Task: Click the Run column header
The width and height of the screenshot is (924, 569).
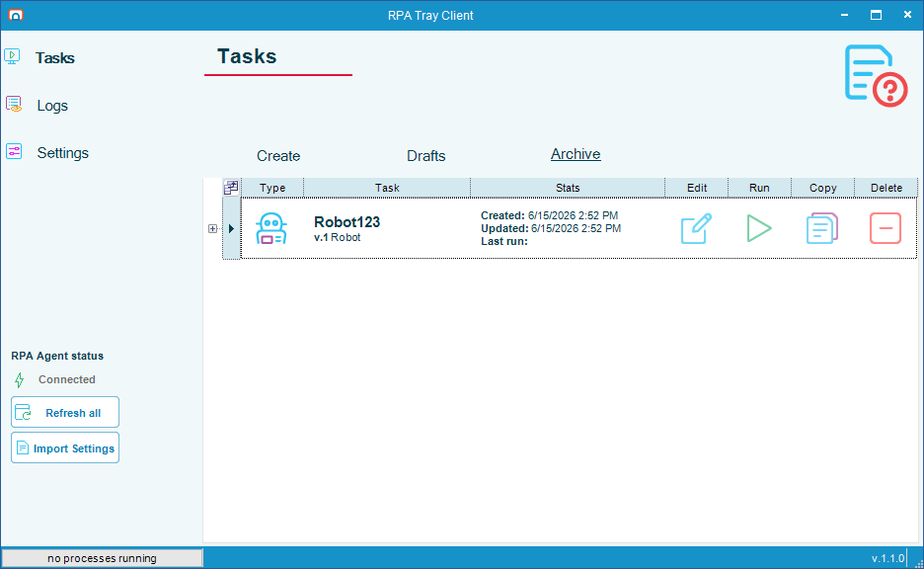Action: [x=759, y=188]
